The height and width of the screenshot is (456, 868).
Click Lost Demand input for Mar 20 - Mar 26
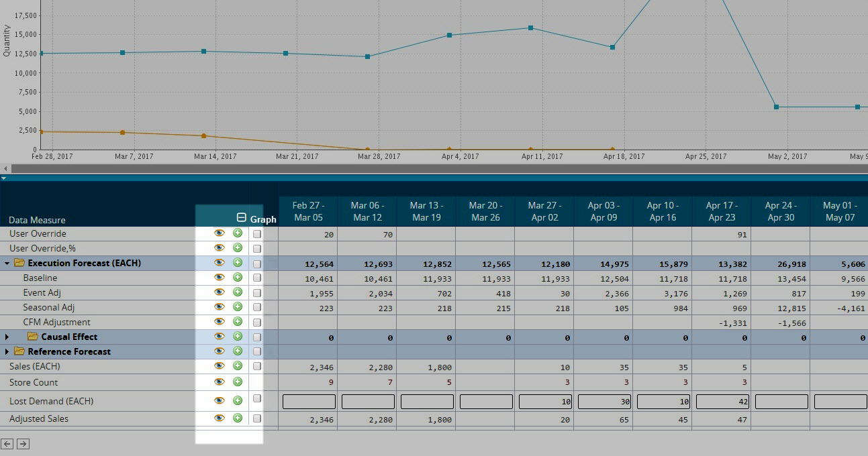[485, 401]
